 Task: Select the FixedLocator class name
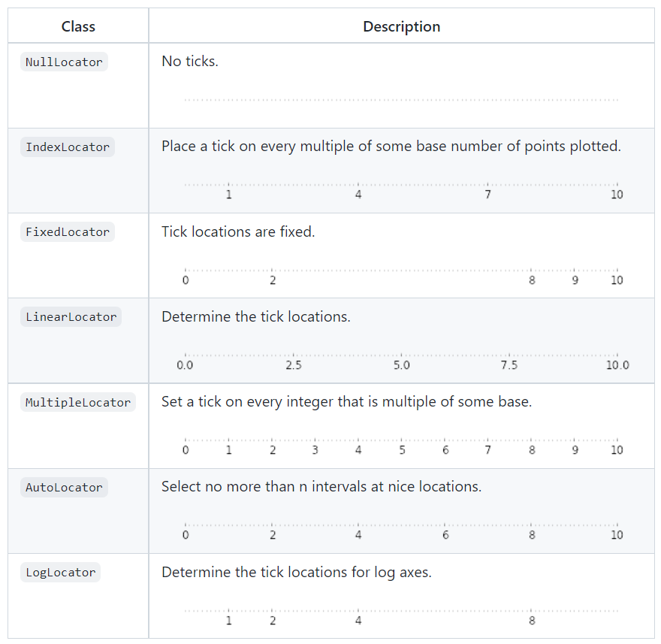point(68,232)
